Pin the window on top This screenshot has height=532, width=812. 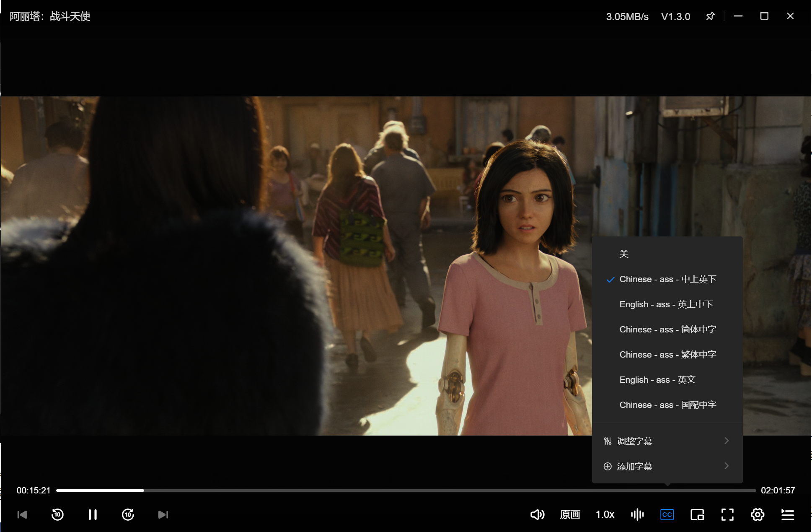[710, 16]
